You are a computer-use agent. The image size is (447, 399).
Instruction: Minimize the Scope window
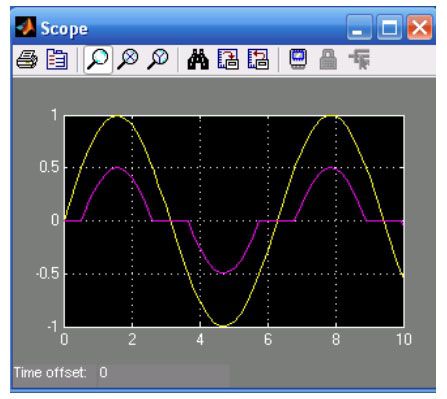point(359,27)
